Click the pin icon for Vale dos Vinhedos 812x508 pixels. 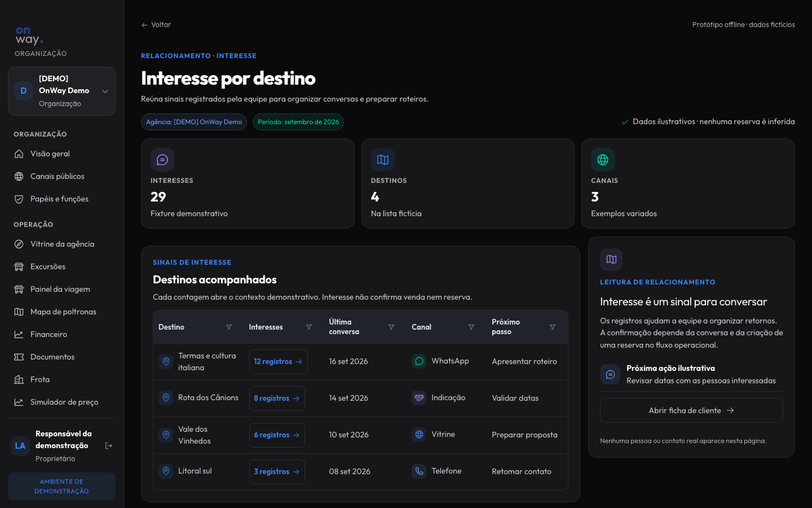click(x=166, y=435)
